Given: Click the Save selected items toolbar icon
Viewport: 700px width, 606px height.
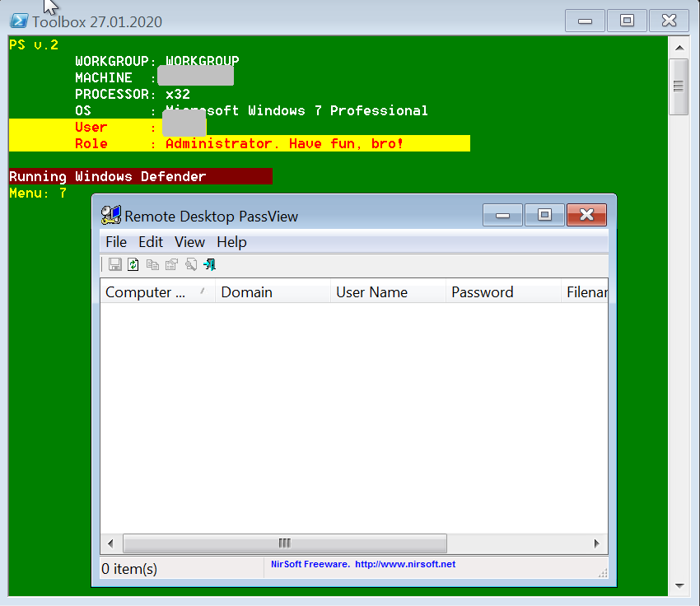Looking at the screenshot, I should point(114,264).
